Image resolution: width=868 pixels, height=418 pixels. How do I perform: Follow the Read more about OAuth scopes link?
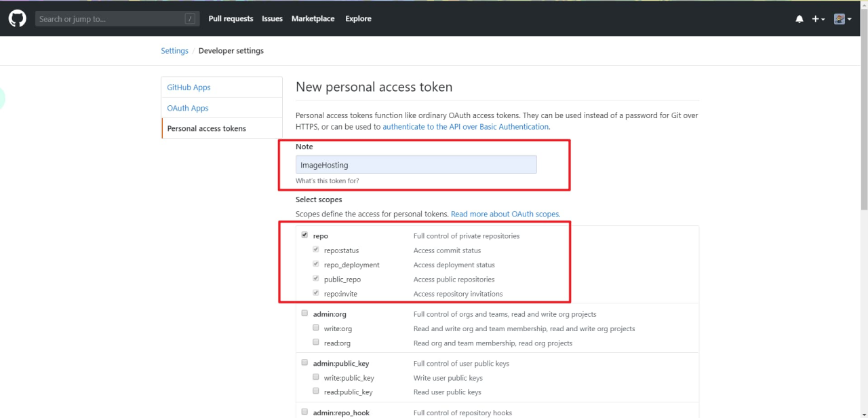[x=505, y=214]
